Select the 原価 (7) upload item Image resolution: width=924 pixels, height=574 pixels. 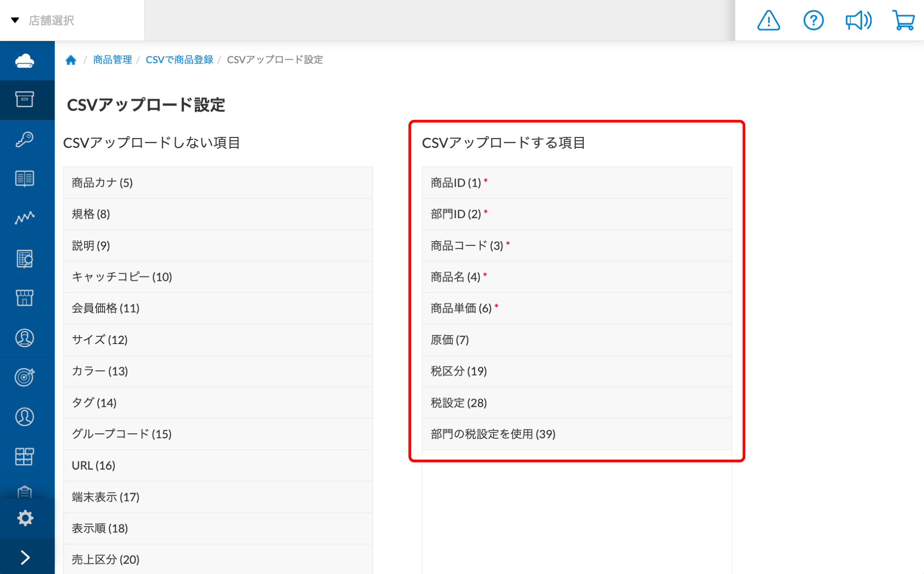(577, 340)
